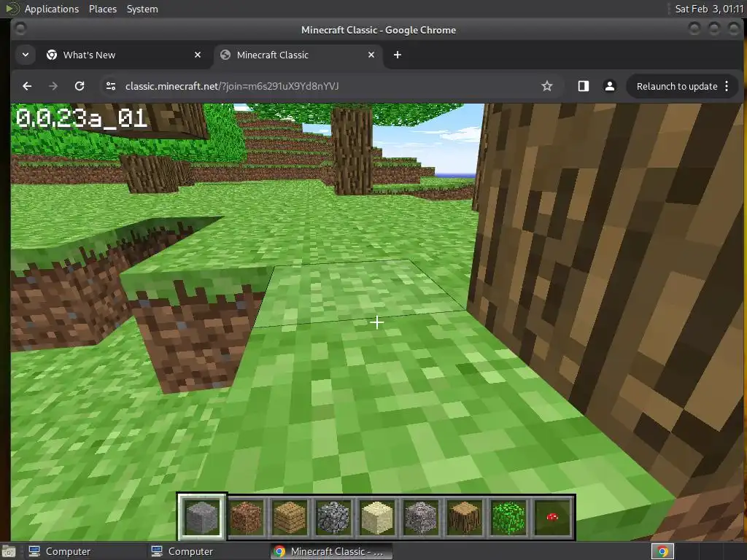
Task: Select the cobblestone block in hotbar
Action: click(x=333, y=517)
